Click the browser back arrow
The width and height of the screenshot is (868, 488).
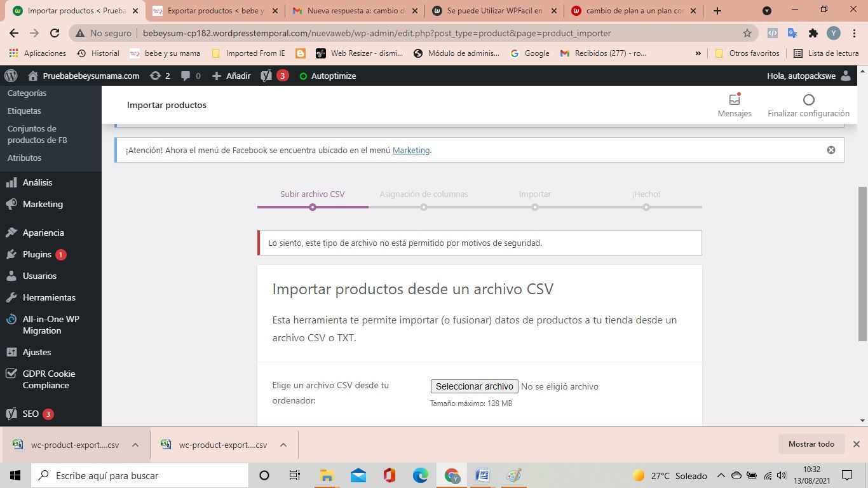tap(14, 33)
